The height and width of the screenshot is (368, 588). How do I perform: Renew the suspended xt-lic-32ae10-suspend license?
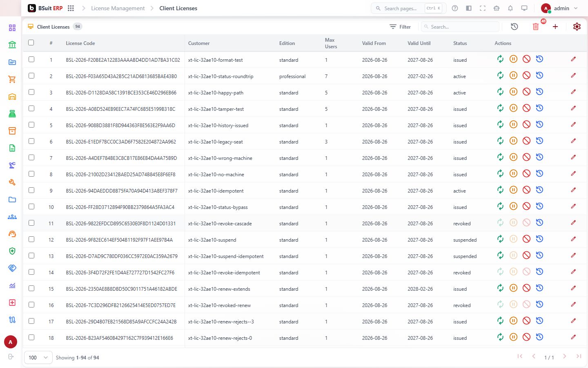[x=500, y=239]
